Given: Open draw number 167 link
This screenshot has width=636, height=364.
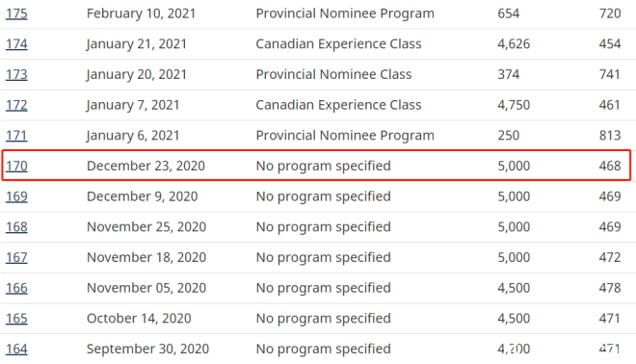Looking at the screenshot, I should click(x=16, y=257).
